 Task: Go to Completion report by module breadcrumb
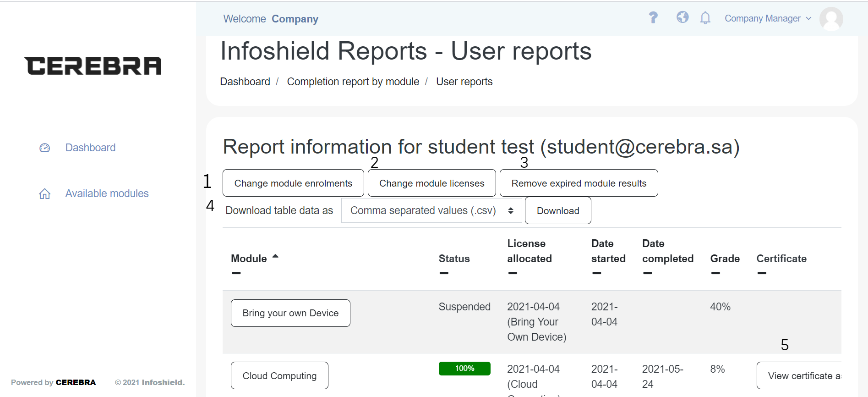[x=353, y=82]
